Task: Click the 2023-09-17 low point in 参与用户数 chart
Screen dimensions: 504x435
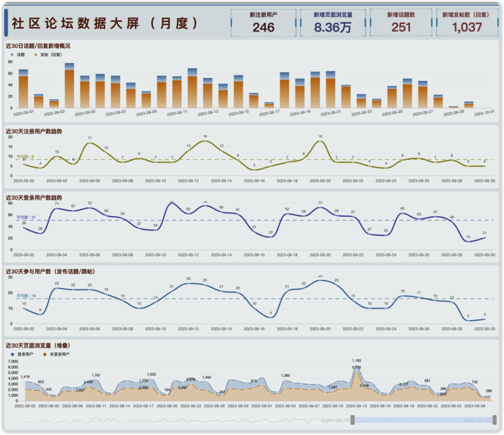Action: pos(271,317)
